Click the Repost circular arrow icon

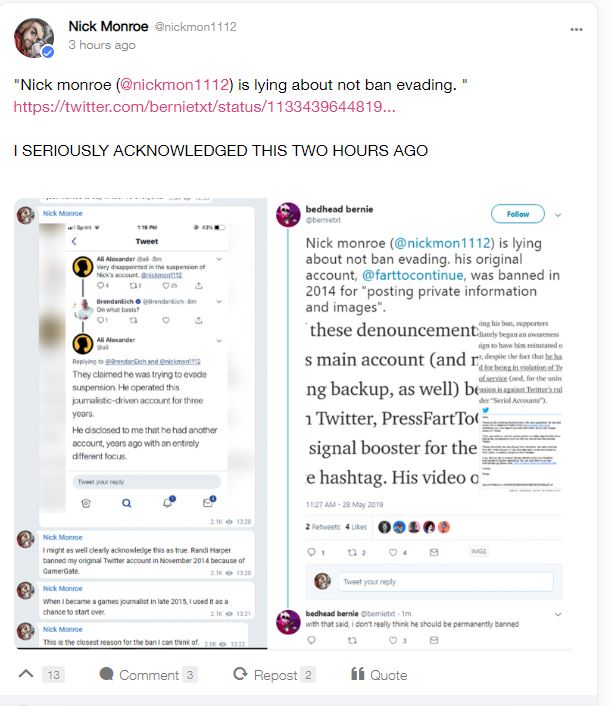coord(240,674)
